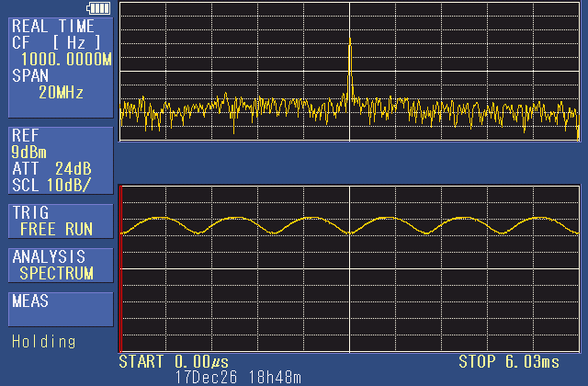Click the battery level indicator icon
This screenshot has width=588, height=386.
coord(97,8)
